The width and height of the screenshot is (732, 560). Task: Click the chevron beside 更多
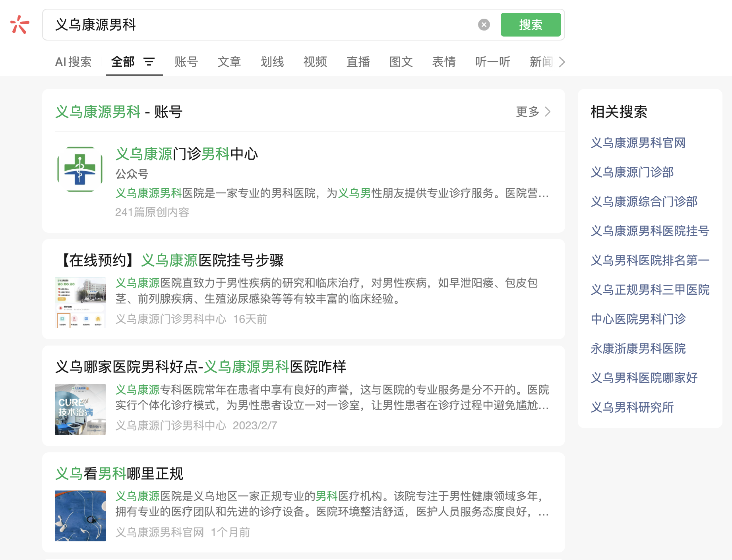tap(548, 112)
